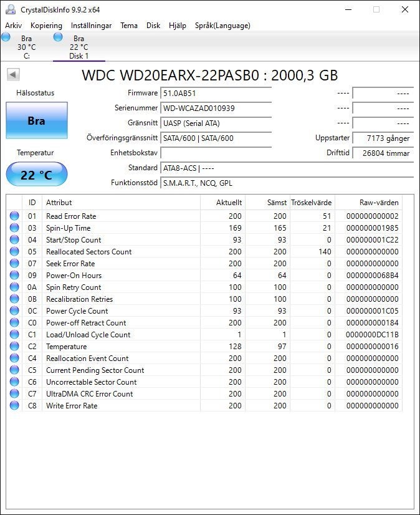Open the Tema menu
The height and width of the screenshot is (515, 420).
click(129, 26)
